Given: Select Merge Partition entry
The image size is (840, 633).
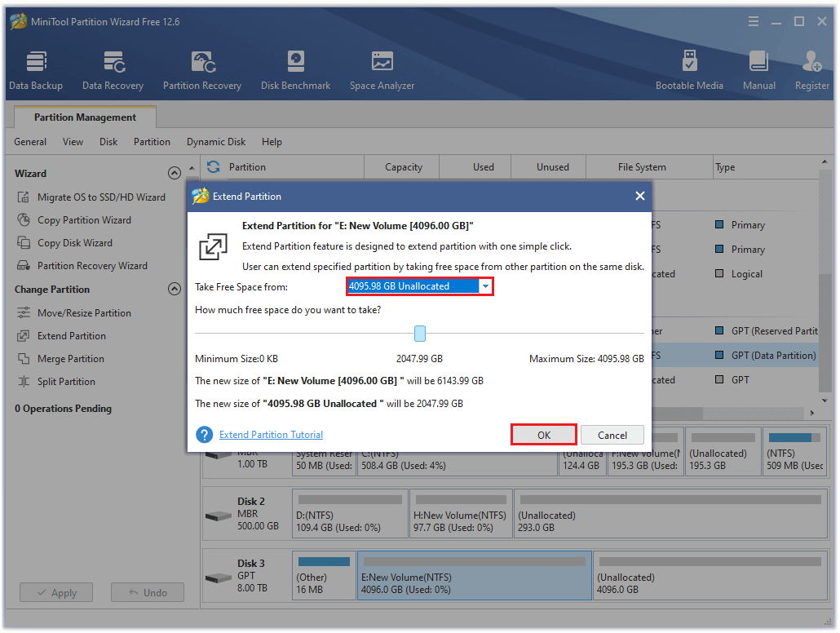Looking at the screenshot, I should click(71, 359).
